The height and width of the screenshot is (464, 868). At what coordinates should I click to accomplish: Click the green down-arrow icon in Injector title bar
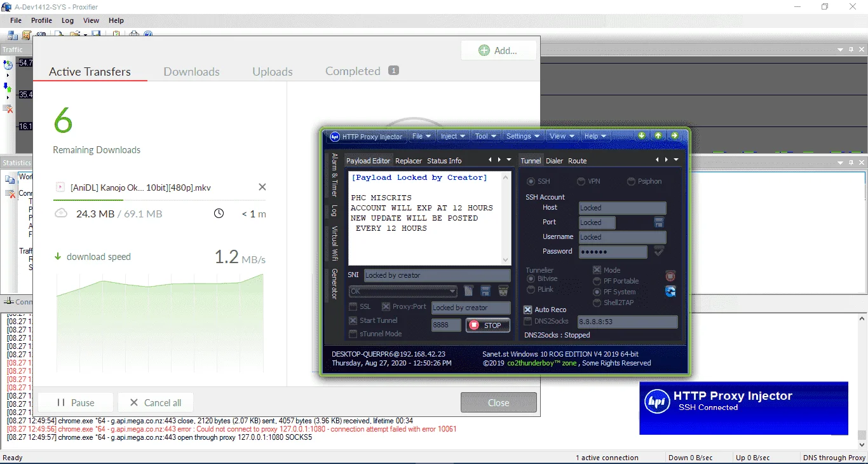click(x=642, y=135)
